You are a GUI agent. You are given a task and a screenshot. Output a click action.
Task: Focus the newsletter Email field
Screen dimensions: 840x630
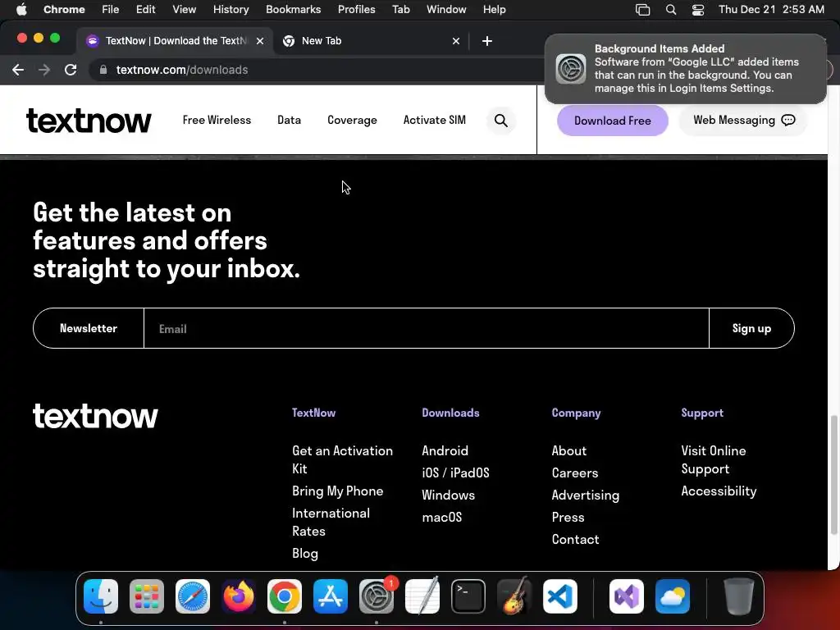click(x=427, y=328)
